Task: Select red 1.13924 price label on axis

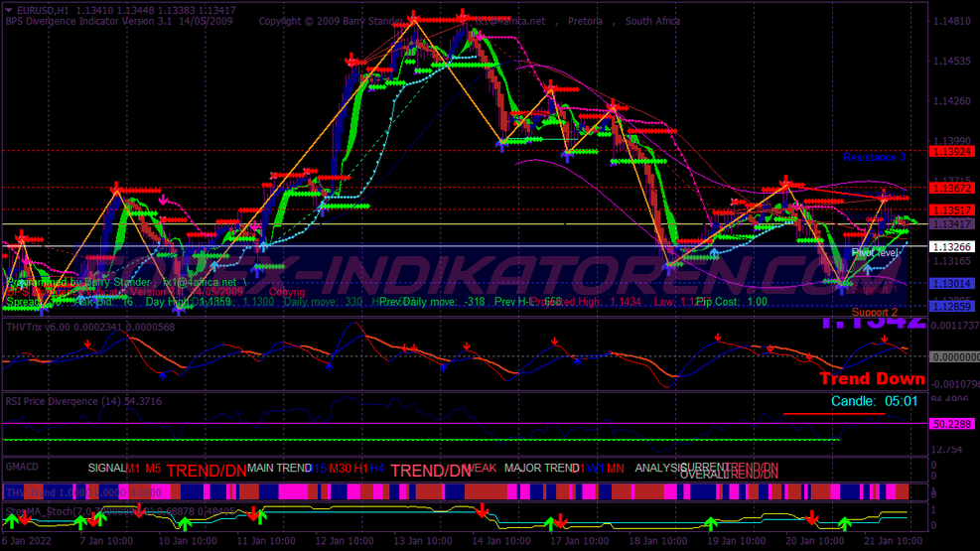Action: tap(953, 151)
